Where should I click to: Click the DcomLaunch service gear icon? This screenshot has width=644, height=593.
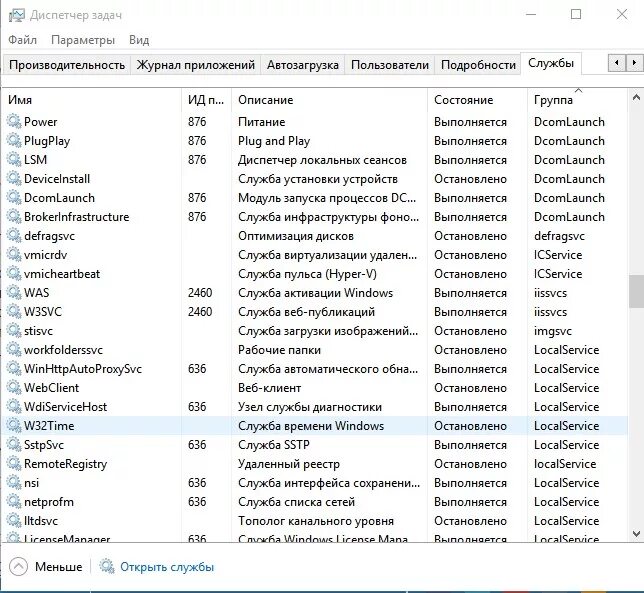click(14, 198)
